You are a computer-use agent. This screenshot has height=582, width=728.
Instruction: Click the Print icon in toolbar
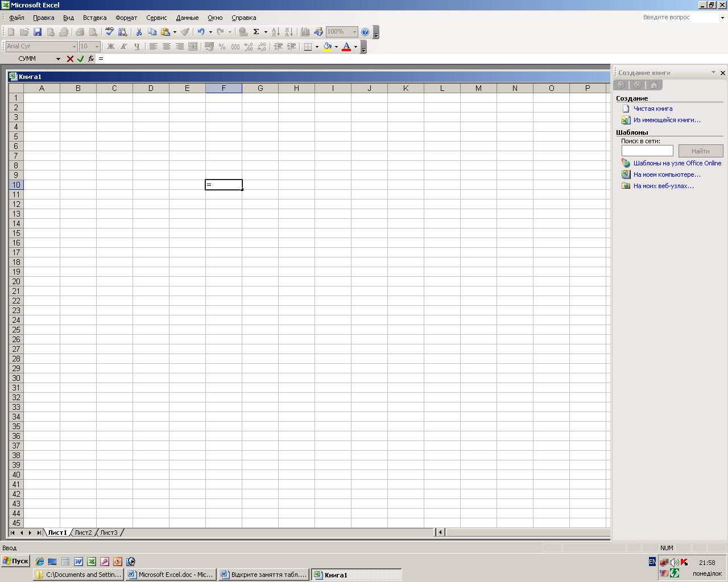(80, 32)
